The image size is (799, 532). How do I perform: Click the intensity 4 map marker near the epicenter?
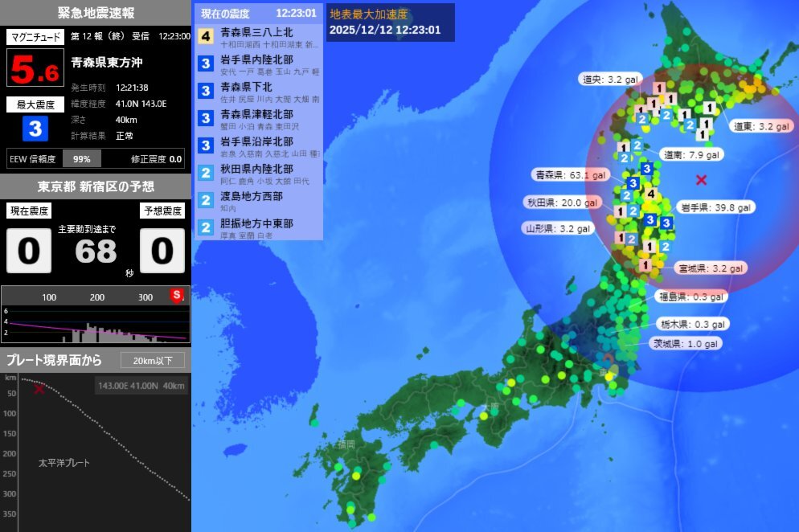[652, 192]
